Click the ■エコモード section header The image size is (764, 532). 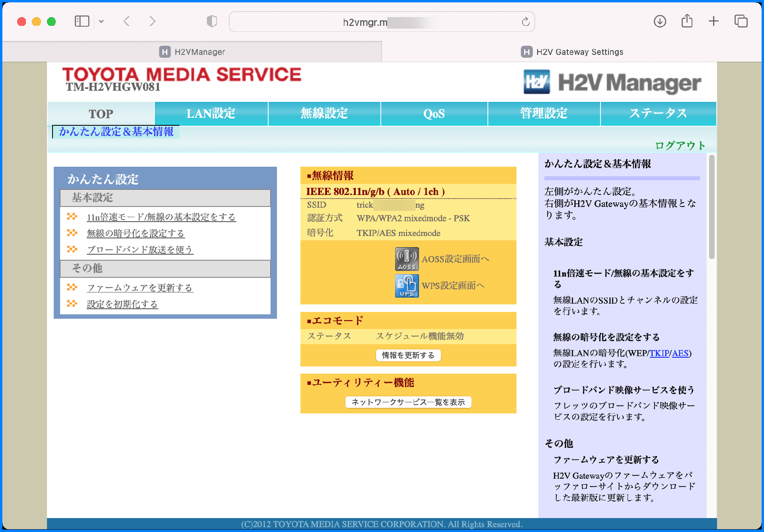(408, 321)
